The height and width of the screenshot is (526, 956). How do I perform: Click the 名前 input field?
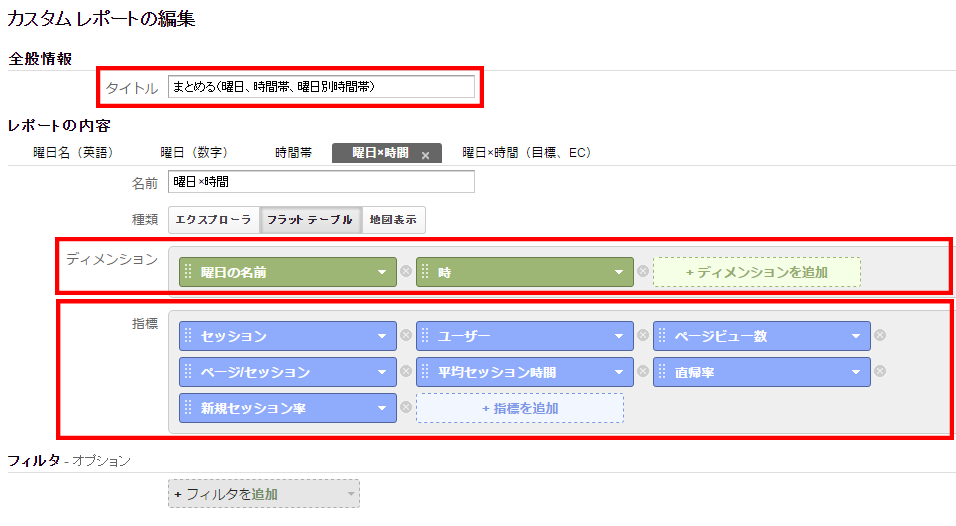point(321,182)
